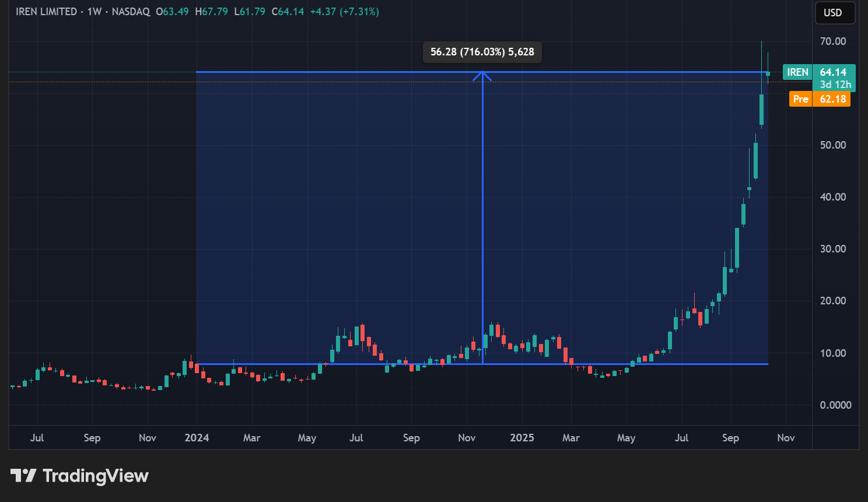Click the TradingView logo icon
The width and height of the screenshot is (868, 502).
coord(23,476)
